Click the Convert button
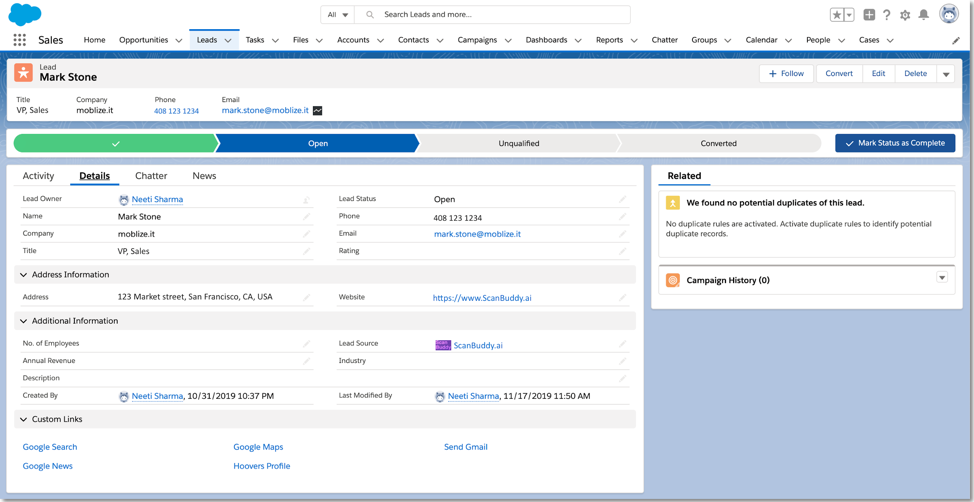The height and width of the screenshot is (502, 974). 839,74
